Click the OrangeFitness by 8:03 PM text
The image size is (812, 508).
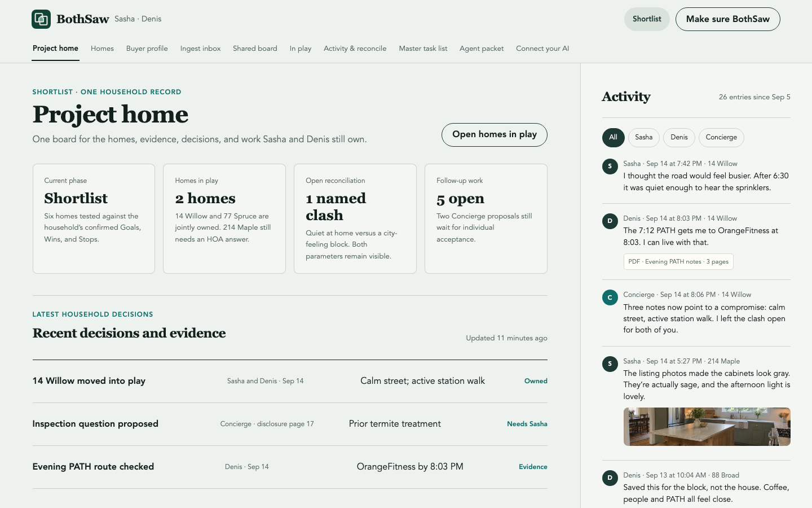pyautogui.click(x=410, y=467)
